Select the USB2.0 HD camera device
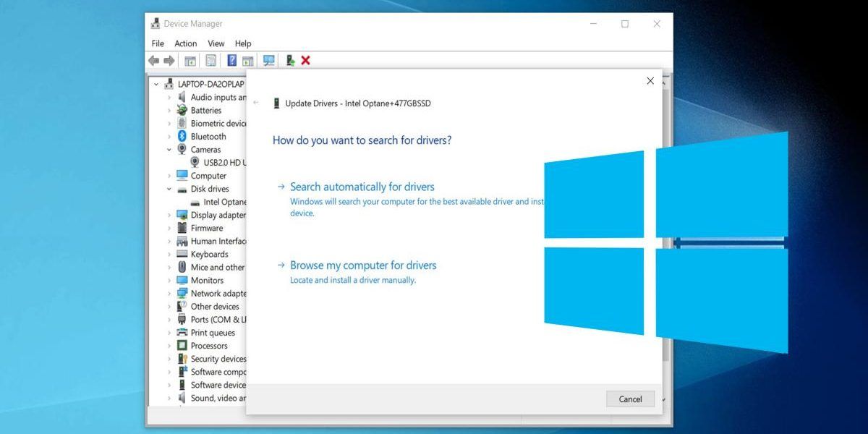Viewport: 868px width, 434px height. click(x=225, y=163)
